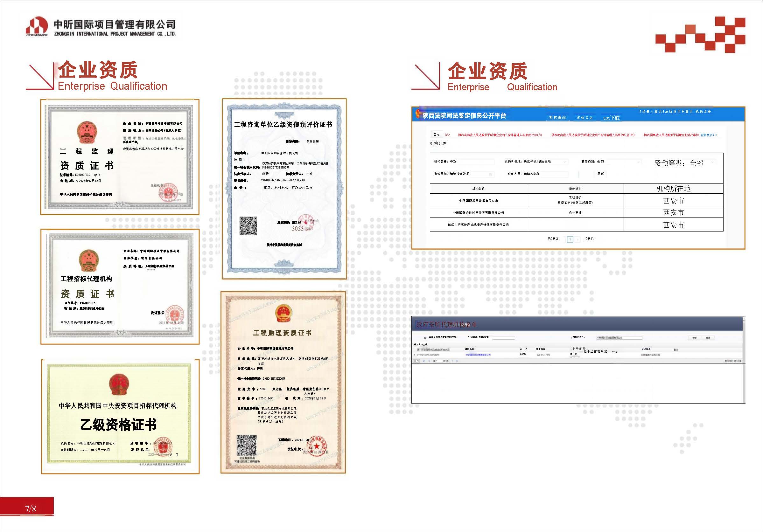763x532 pixels.
Task: Click table row 中昕国际项目管理有限公司
Action: pyautogui.click(x=577, y=201)
